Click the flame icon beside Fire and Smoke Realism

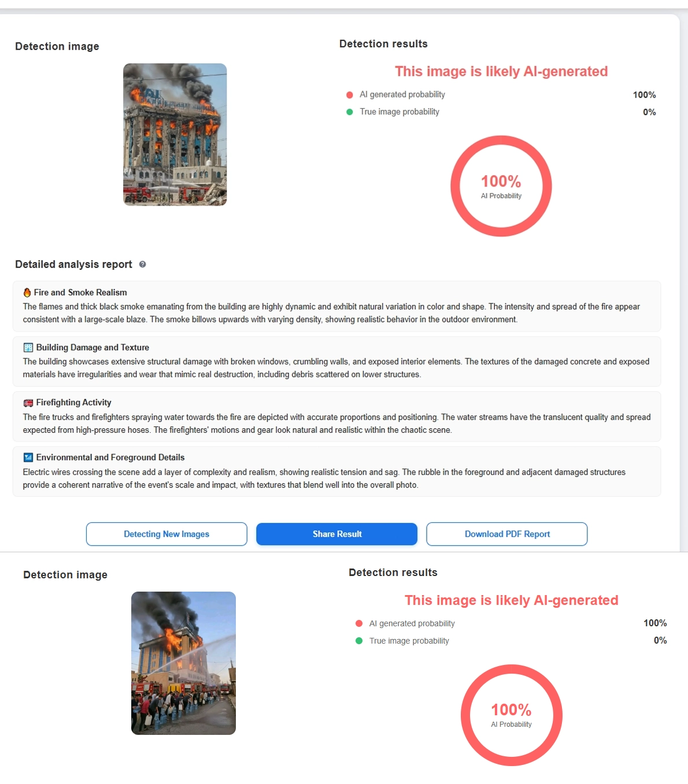tap(27, 292)
